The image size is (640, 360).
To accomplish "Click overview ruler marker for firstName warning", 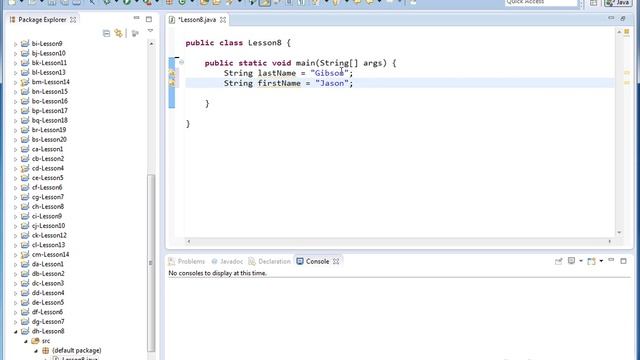I will [x=627, y=83].
